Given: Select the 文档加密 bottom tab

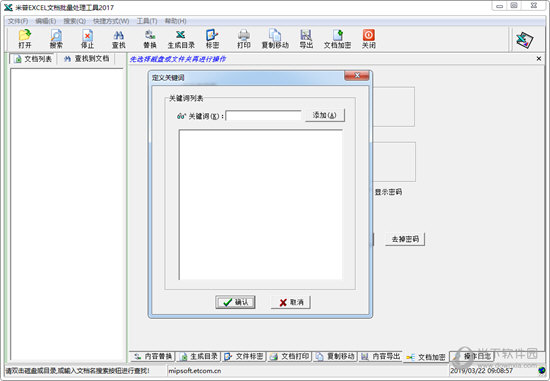Looking at the screenshot, I should point(426,357).
